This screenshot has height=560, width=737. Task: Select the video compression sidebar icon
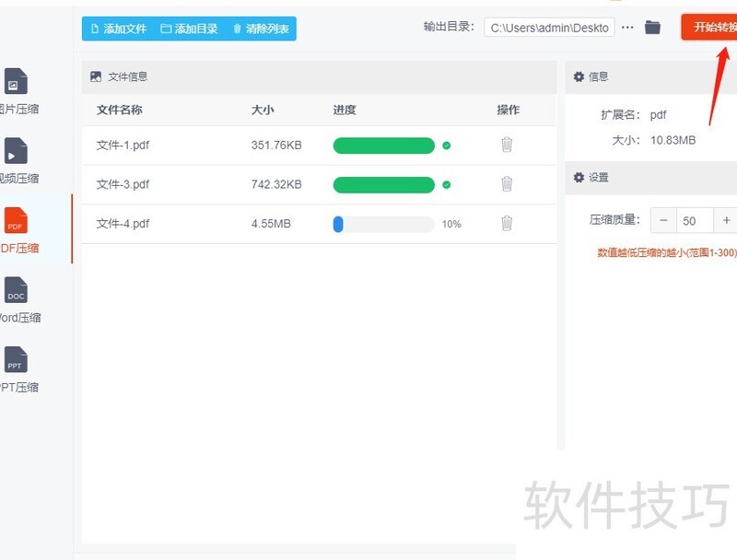coord(16,151)
